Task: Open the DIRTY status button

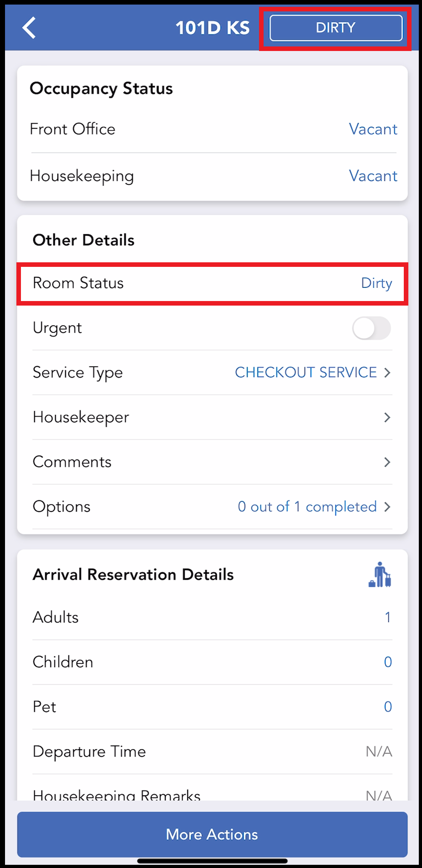Action: (336, 28)
